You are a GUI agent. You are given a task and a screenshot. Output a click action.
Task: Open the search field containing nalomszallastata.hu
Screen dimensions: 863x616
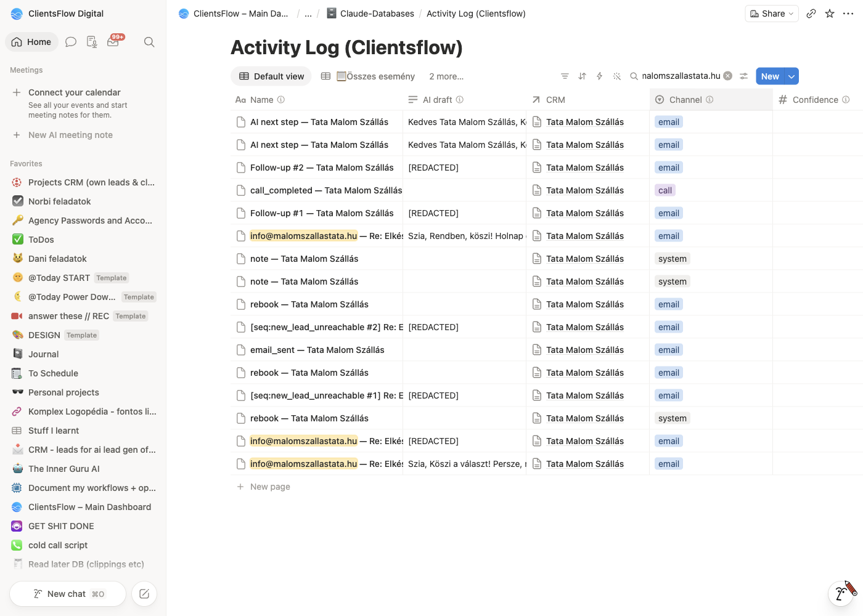[681, 76]
